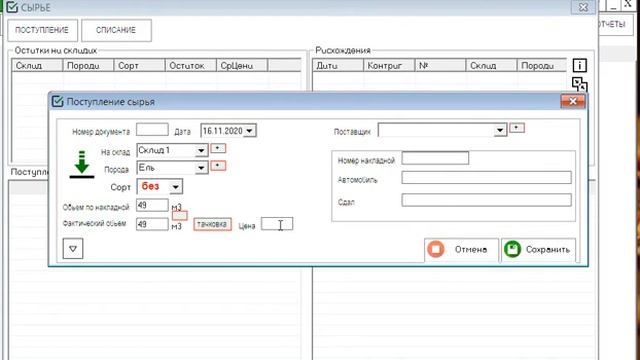Click the Дата column header in Расхождения
The height and width of the screenshot is (360, 640).
pyautogui.click(x=338, y=65)
